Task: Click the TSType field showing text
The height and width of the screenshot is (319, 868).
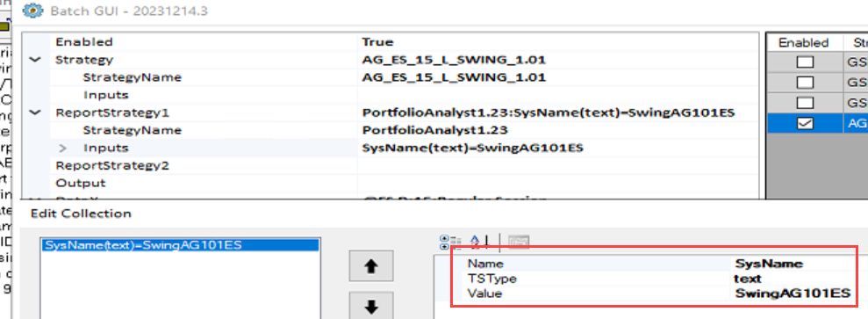Action: point(793,279)
